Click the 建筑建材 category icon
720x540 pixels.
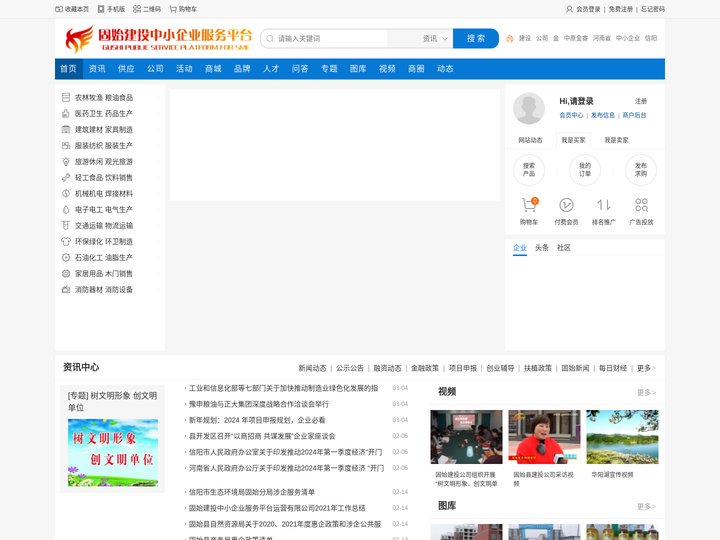click(x=66, y=129)
